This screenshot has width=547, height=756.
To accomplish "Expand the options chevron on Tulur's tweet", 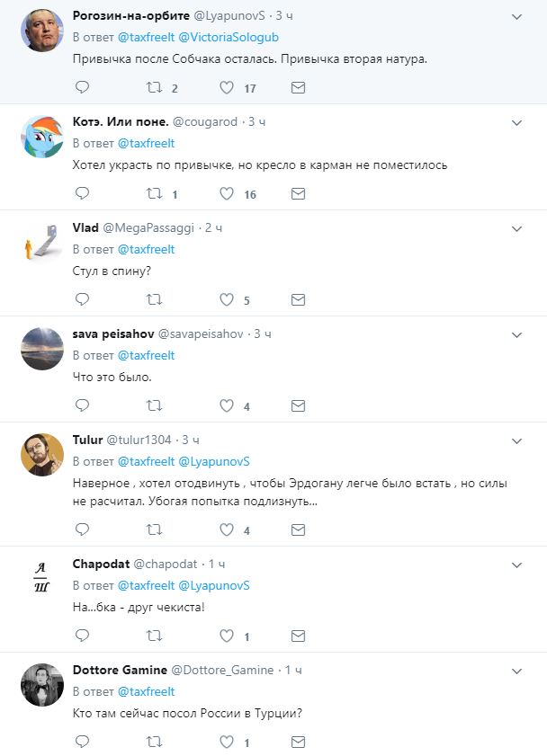I will 516,439.
